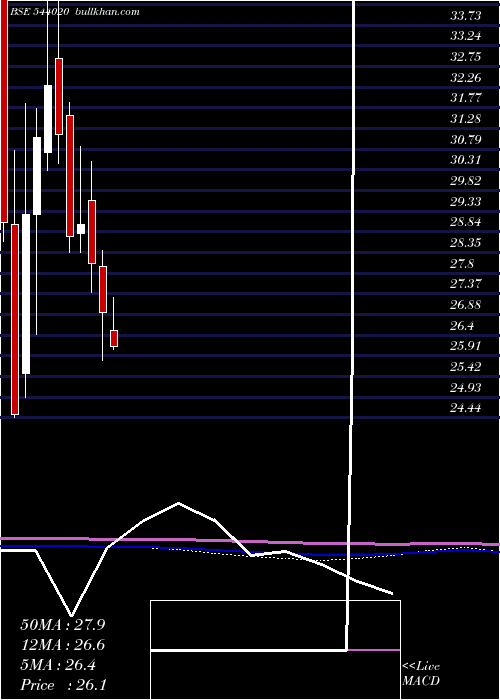Image resolution: width=500 pixels, height=700 pixels.
Task: Click the 25.42 price axis label
Action: tap(466, 367)
